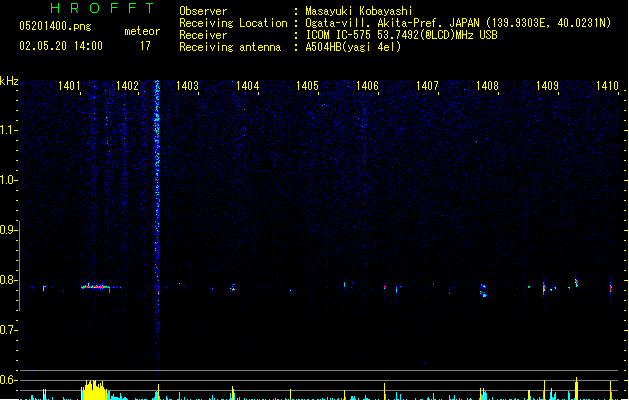Click the meteor count label
629x400 pixels.
click(x=142, y=31)
